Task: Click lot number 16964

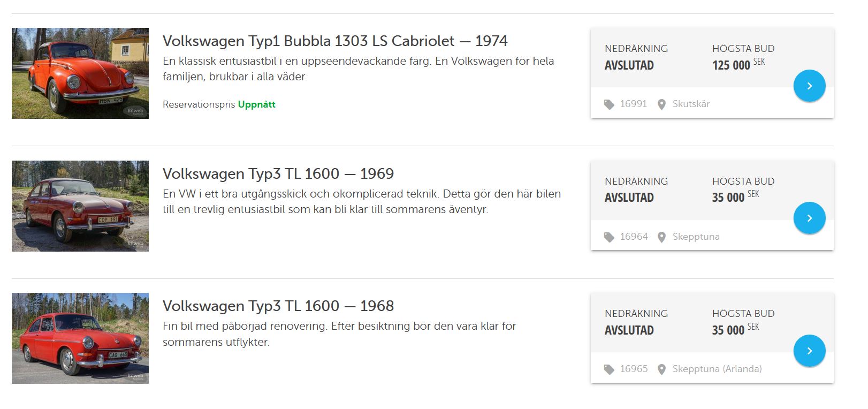Action: tap(634, 237)
